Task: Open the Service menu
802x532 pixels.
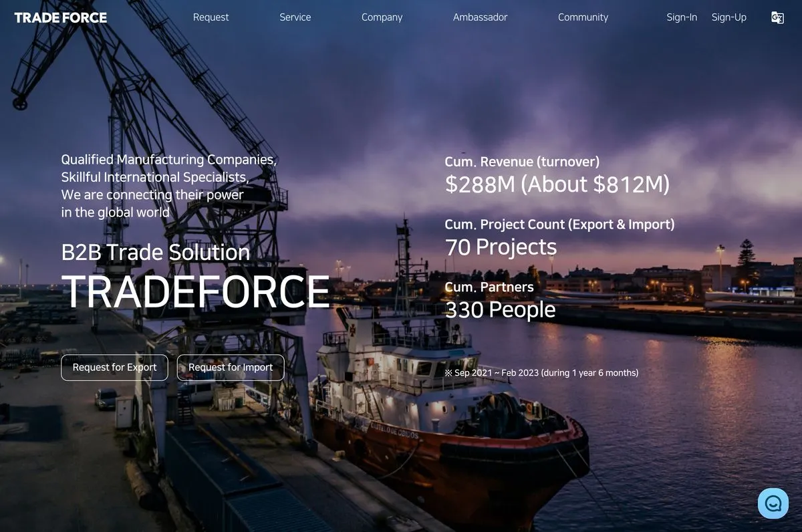Action: tap(295, 17)
